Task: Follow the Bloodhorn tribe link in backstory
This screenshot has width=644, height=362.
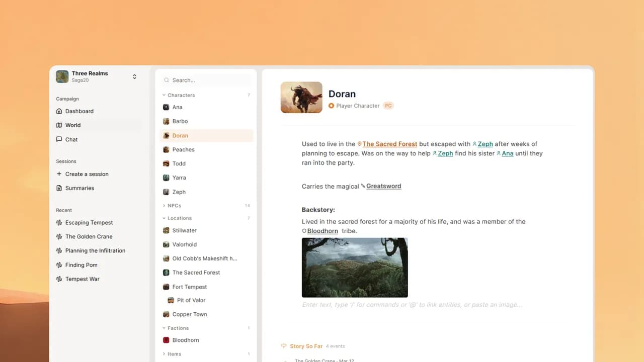Action: pos(323,231)
